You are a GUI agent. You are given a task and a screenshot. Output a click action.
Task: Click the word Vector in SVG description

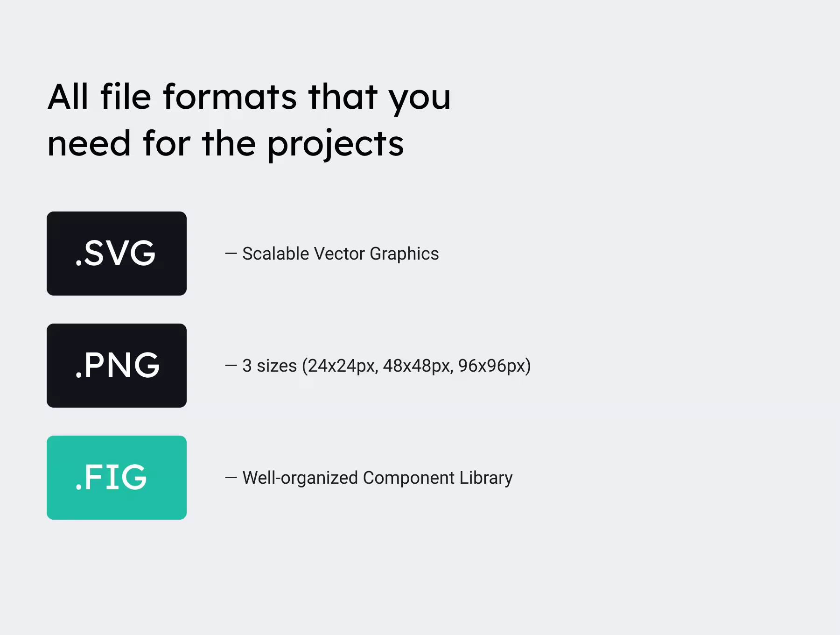tap(339, 254)
